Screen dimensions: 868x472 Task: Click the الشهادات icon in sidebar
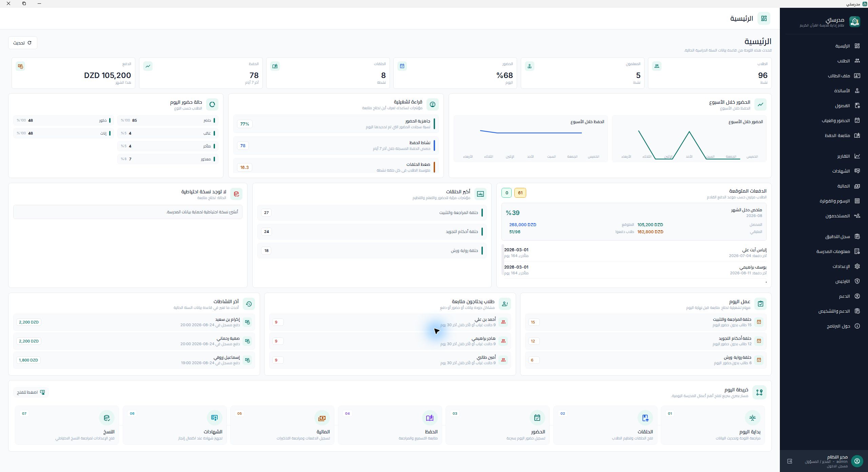tap(857, 171)
